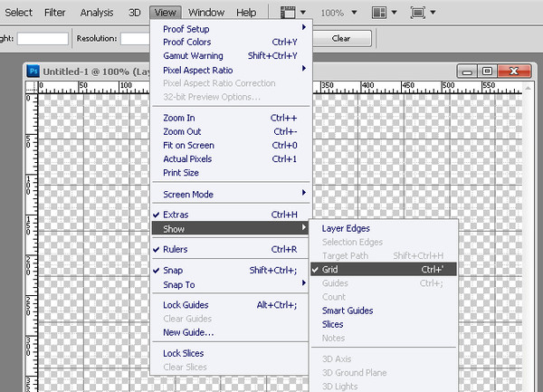The width and height of the screenshot is (543, 392).
Task: Choose Zoom In from the View menu
Action: (232, 118)
